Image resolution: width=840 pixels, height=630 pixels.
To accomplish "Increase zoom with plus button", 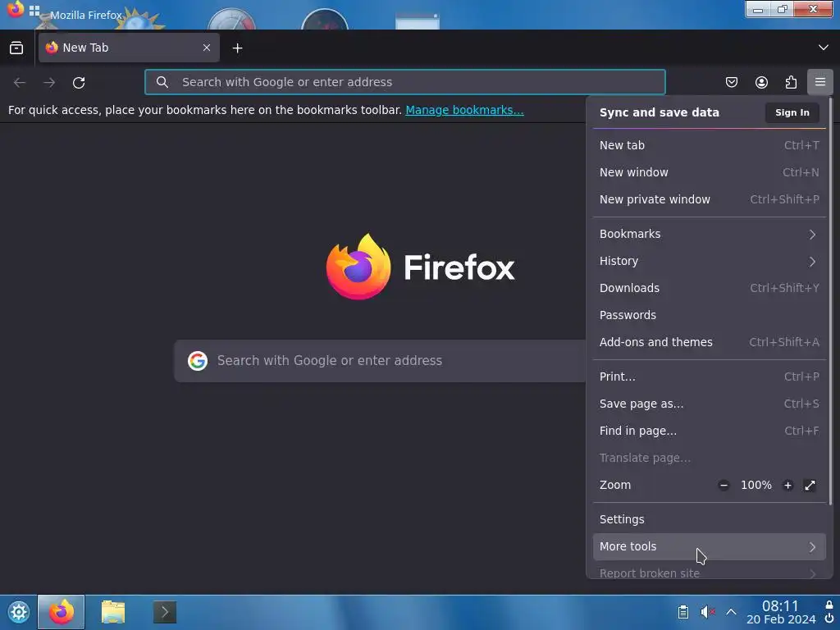I will pos(787,486).
